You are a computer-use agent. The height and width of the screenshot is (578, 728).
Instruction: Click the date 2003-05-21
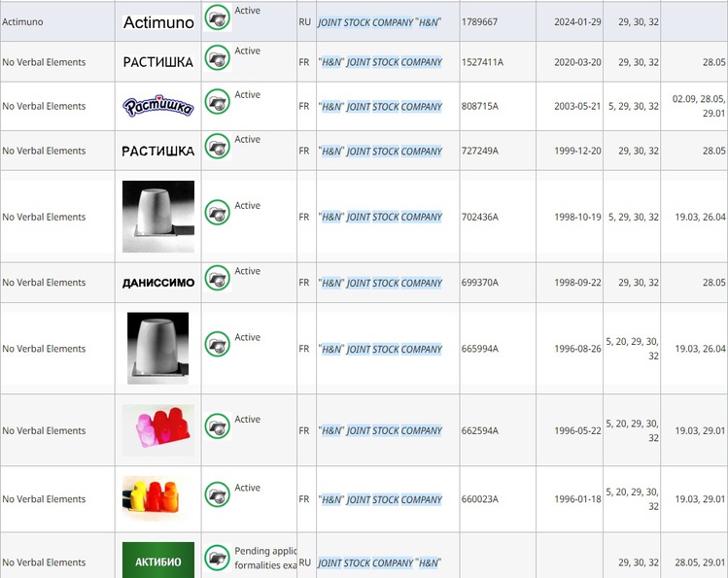point(577,106)
